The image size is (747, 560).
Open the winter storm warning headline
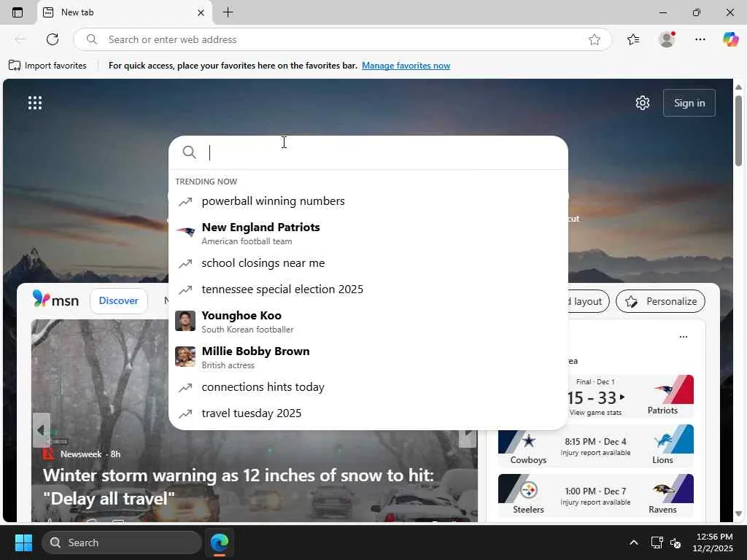coord(239,486)
